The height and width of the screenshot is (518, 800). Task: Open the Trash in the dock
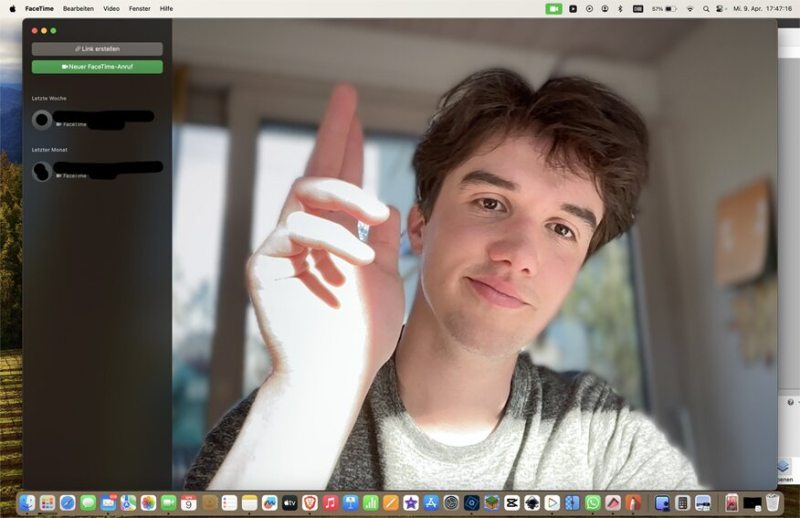click(x=772, y=502)
